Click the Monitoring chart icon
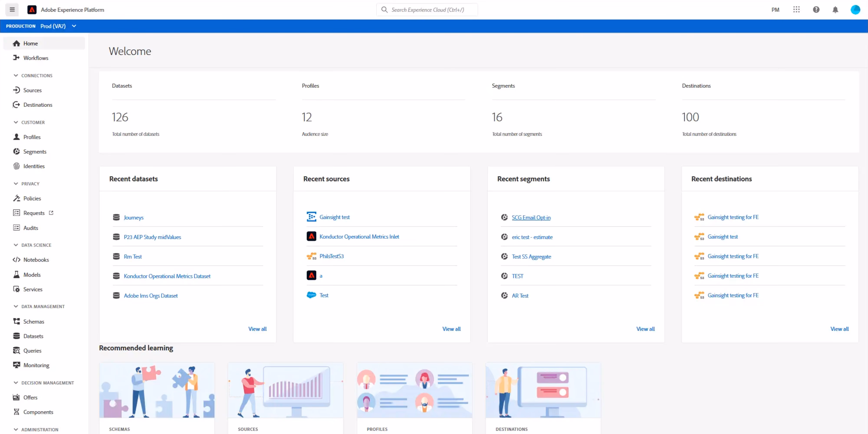Image resolution: width=868 pixels, height=434 pixels. (16, 365)
